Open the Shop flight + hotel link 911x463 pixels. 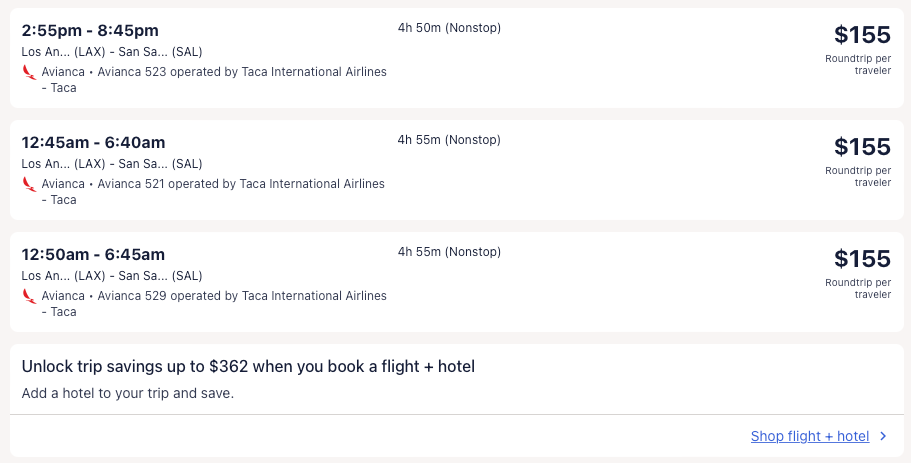pyautogui.click(x=809, y=436)
